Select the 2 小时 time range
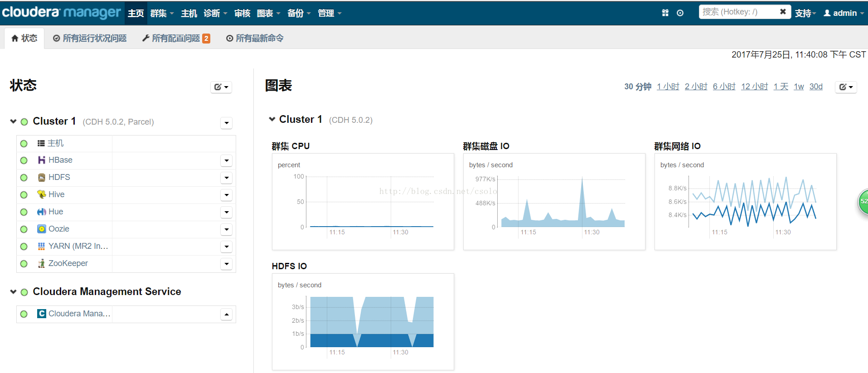The height and width of the screenshot is (373, 868). click(x=696, y=87)
